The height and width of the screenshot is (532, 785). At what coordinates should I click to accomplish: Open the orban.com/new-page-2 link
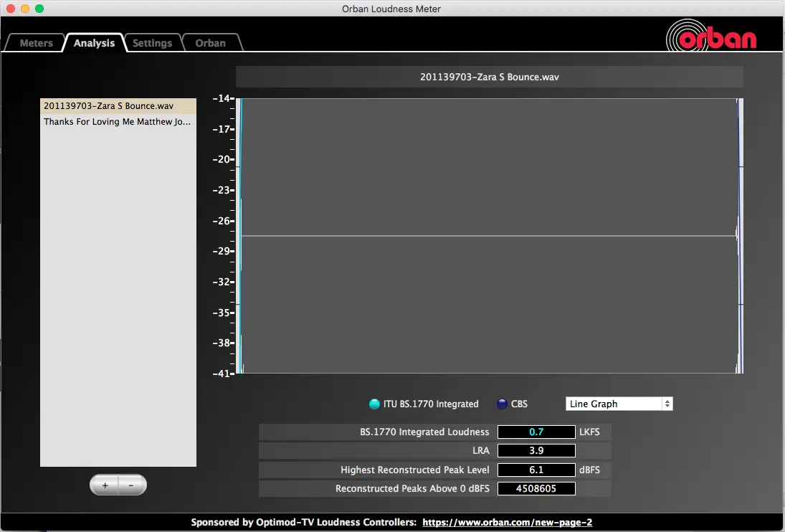[x=507, y=523]
